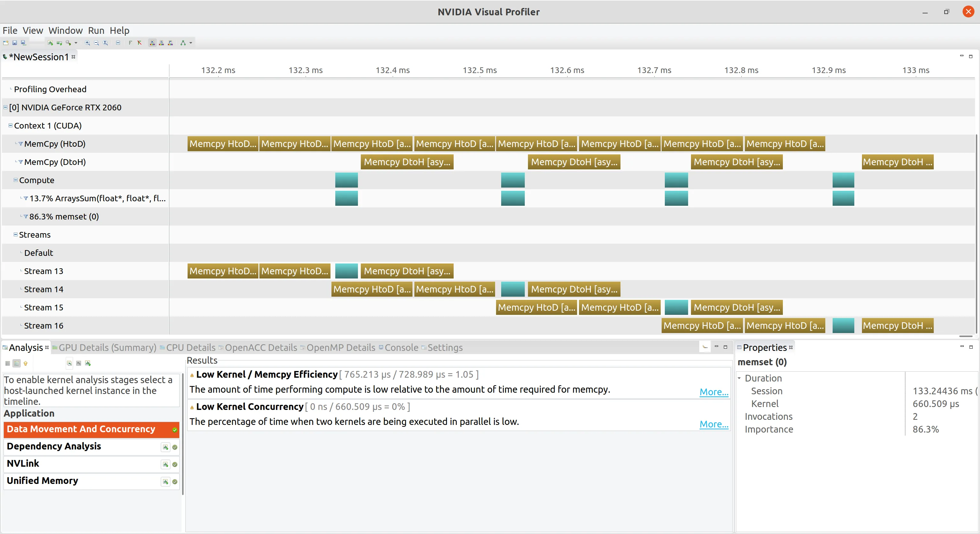Click first Memcpy DtoH block in MemCpy (DtoH) row
The height and width of the screenshot is (534, 980).
pos(407,162)
